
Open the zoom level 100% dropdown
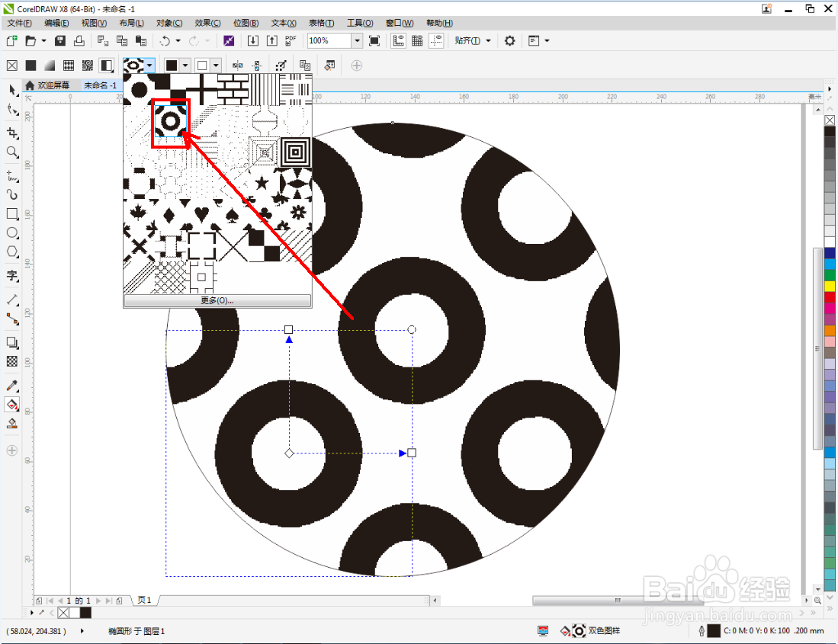click(357, 40)
